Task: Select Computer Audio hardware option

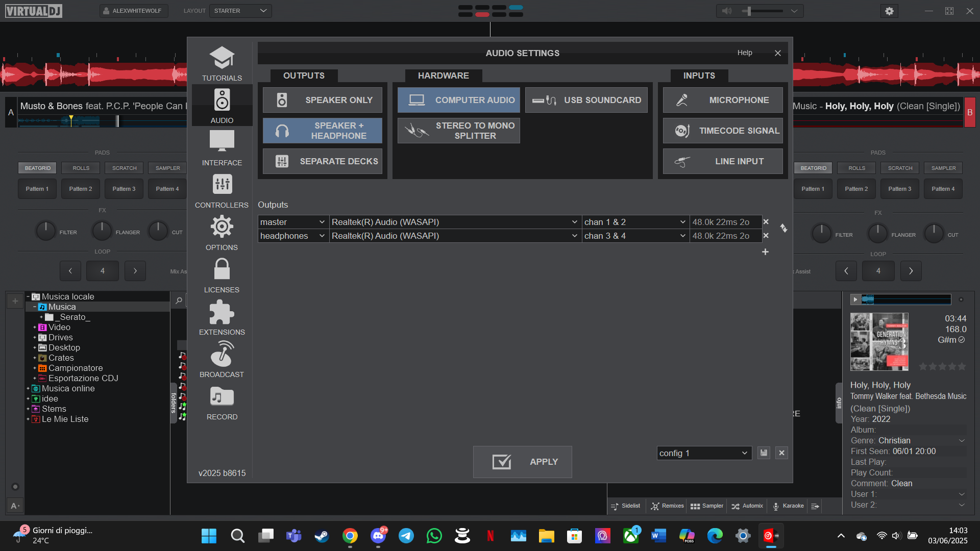Action: (x=459, y=100)
